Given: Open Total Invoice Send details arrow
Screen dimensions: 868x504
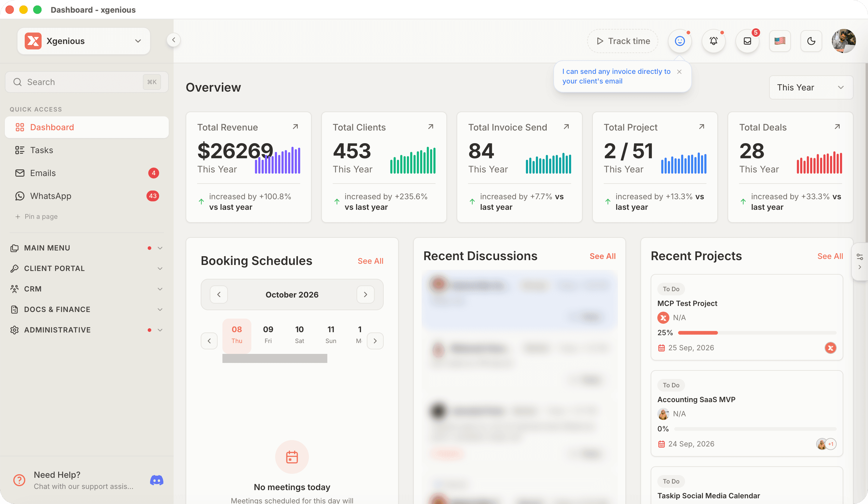Looking at the screenshot, I should (566, 127).
